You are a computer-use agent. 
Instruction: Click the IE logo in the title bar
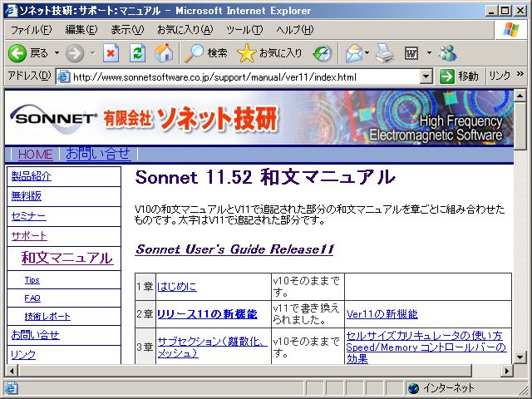click(11, 11)
